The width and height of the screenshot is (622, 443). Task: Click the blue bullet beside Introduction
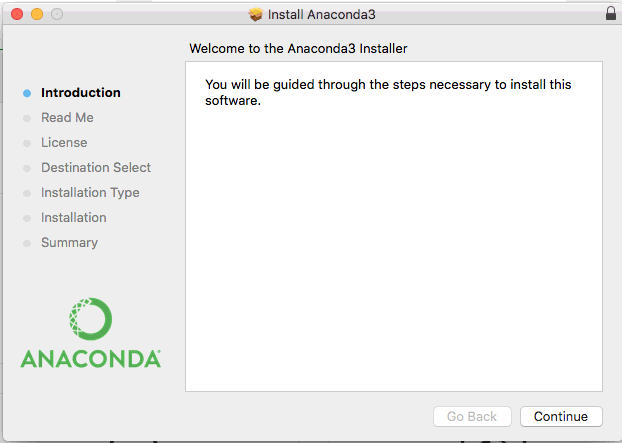pyautogui.click(x=27, y=93)
